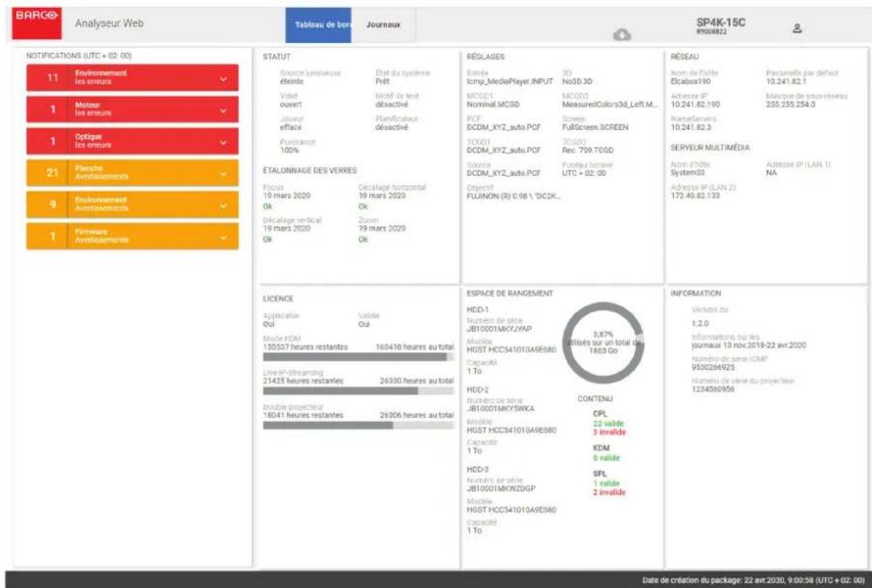
Task: Click the Rec. 709.TCGD value
Action: tap(588, 150)
